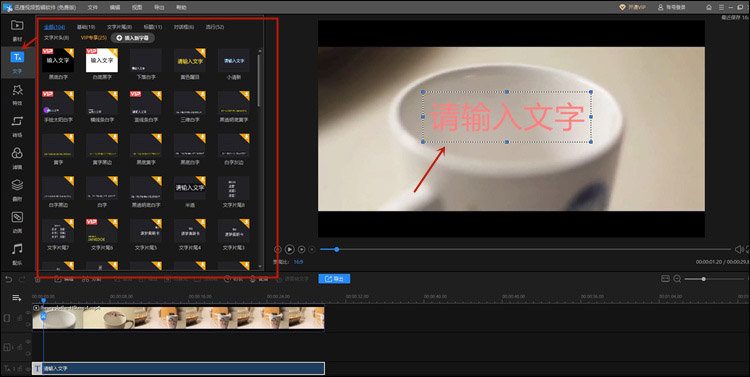Click the delete trash icon in timeline toolbar
Image resolution: width=750 pixels, height=377 pixels.
pyautogui.click(x=38, y=279)
